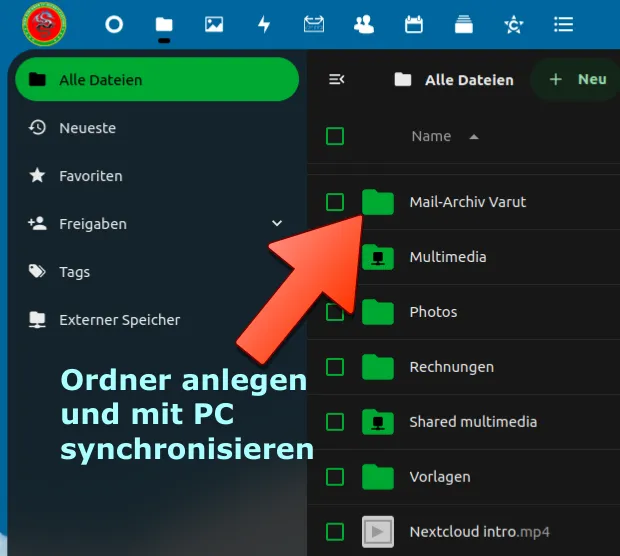Open the Contacts app icon
620x556 pixels.
tap(364, 25)
